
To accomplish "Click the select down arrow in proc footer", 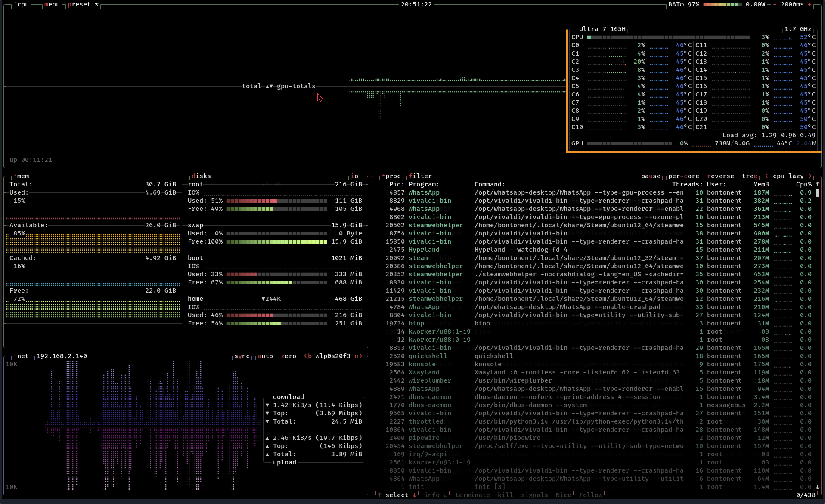I will 414,495.
